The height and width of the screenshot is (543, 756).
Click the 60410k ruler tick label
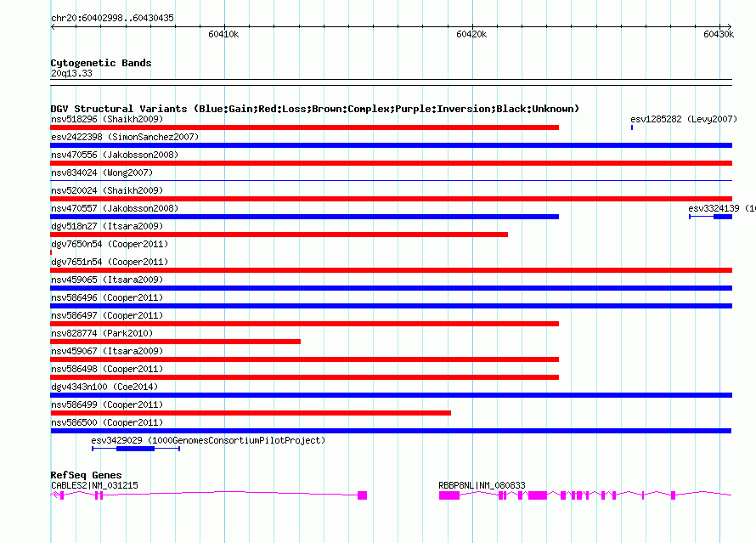(x=223, y=34)
